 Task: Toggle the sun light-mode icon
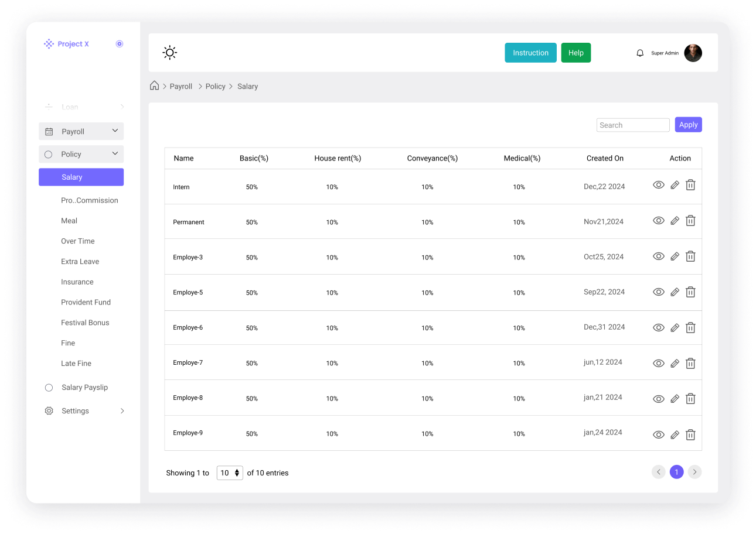170,53
